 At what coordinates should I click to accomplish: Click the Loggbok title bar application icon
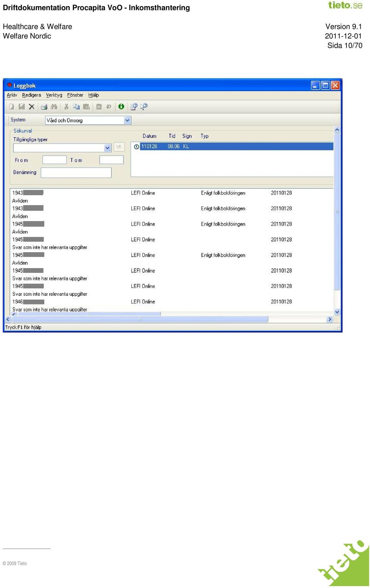(x=9, y=85)
